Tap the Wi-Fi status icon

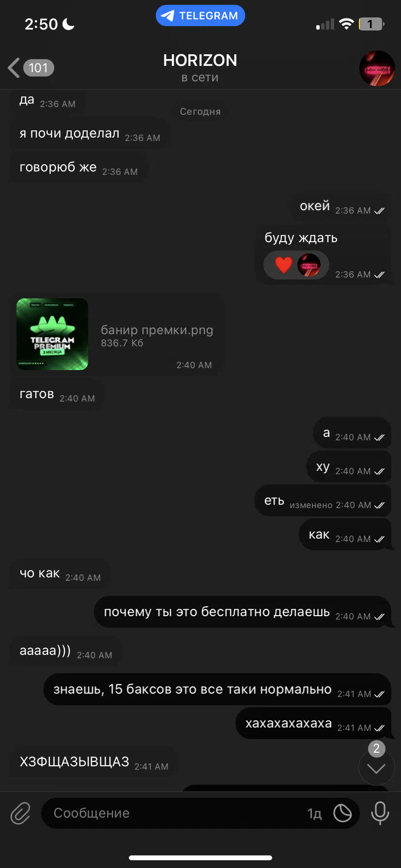(x=346, y=24)
